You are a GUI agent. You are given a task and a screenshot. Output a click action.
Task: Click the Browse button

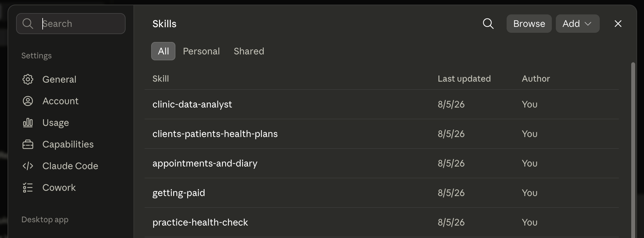coord(529,24)
